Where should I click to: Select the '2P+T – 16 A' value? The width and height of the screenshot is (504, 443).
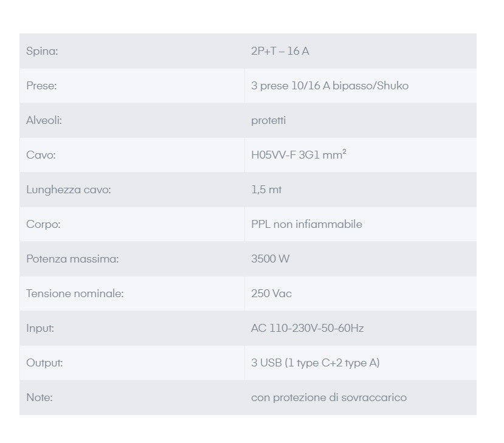point(280,51)
